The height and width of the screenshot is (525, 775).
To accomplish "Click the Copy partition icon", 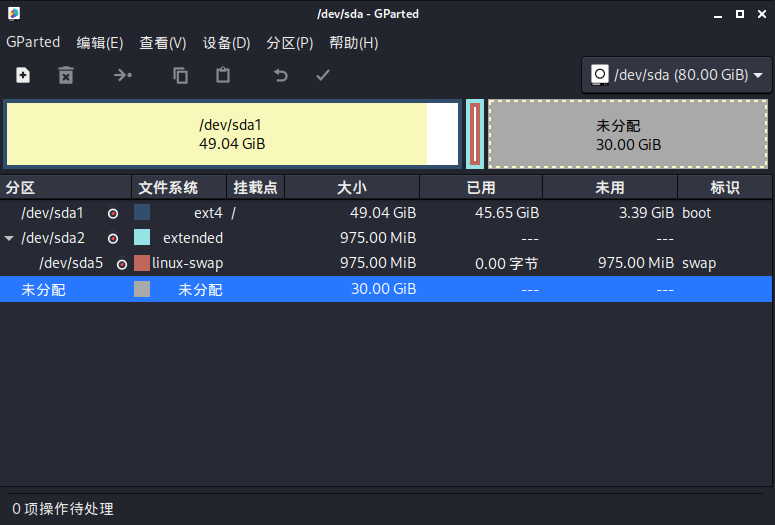I will click(x=180, y=76).
